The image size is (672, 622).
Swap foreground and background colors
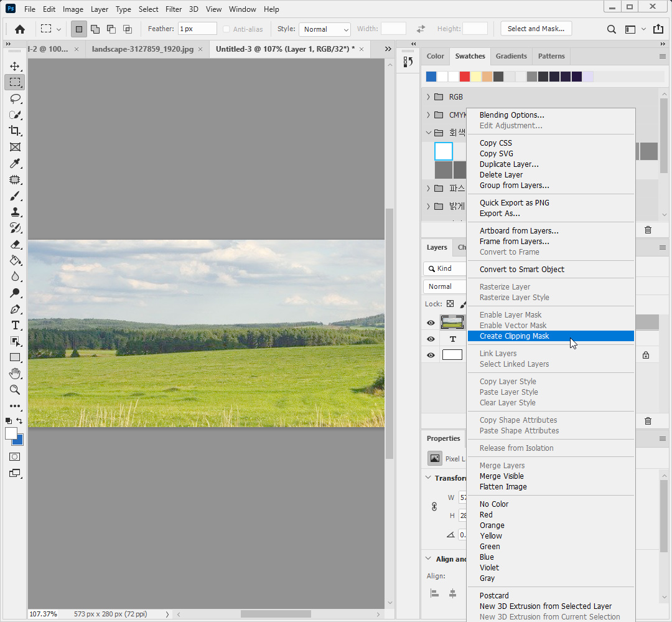point(19,421)
